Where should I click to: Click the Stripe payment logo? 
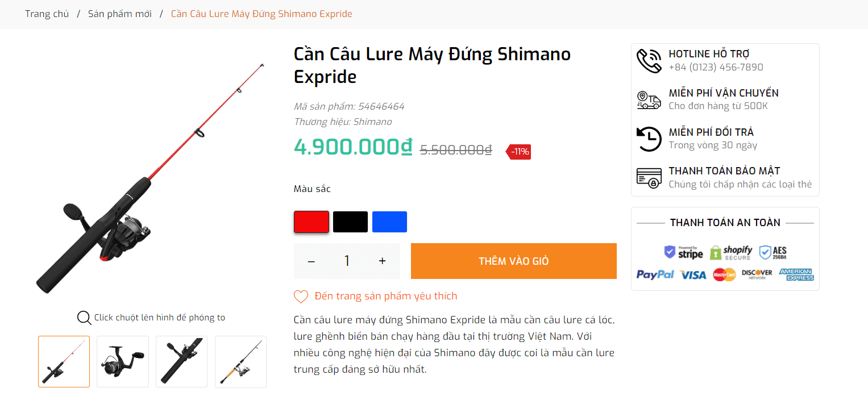[682, 252]
